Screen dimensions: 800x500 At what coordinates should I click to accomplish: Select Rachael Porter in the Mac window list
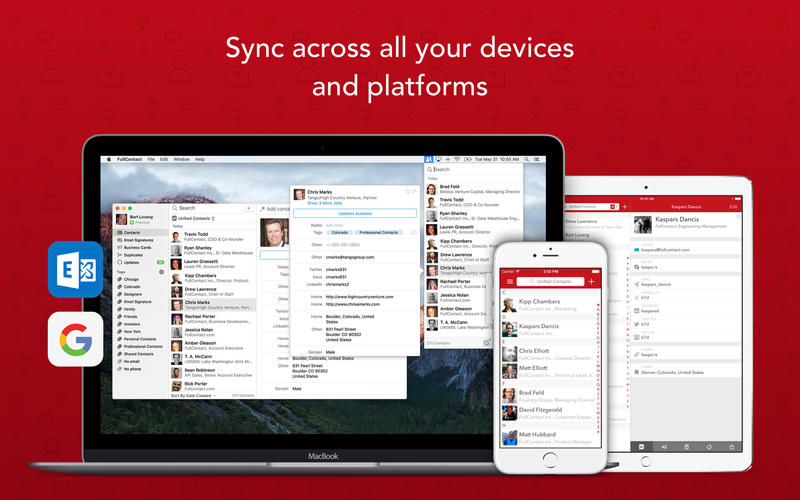click(x=212, y=319)
